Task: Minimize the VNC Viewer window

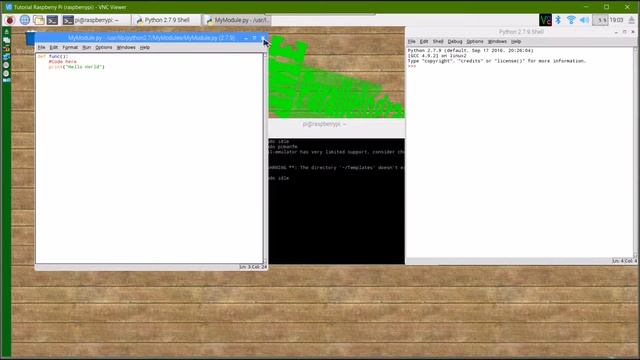Action: (x=586, y=7)
